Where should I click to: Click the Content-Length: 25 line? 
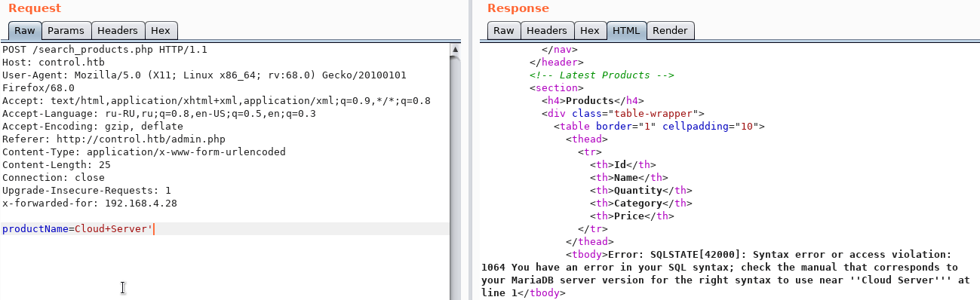pos(57,165)
